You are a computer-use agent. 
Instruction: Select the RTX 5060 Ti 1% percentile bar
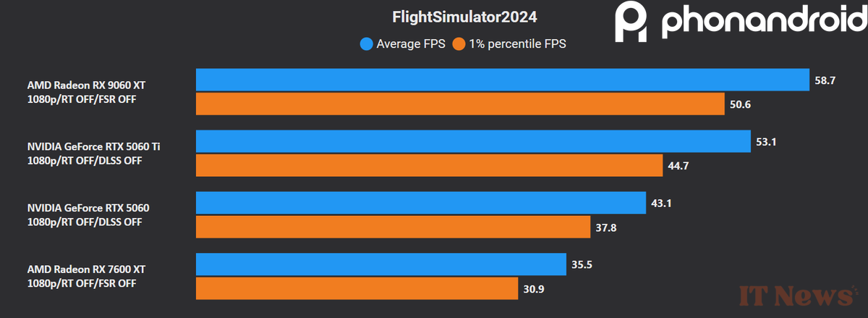[x=429, y=165]
